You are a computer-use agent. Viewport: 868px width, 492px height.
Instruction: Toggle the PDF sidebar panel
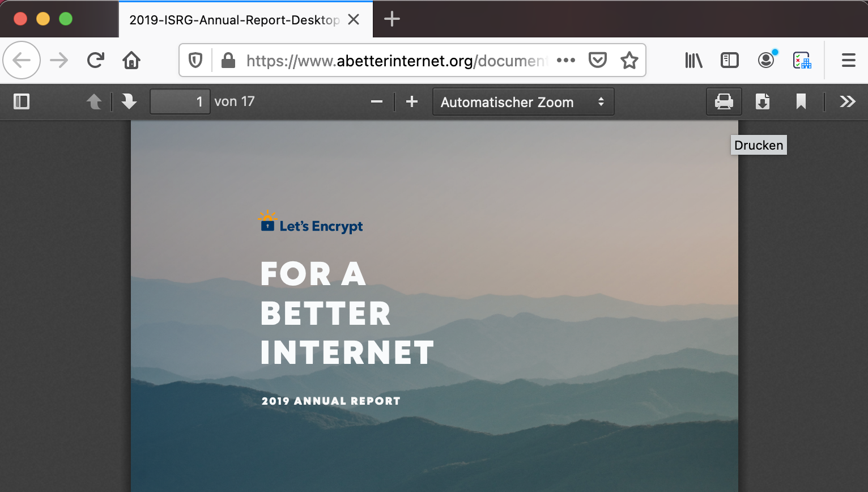pos(22,101)
